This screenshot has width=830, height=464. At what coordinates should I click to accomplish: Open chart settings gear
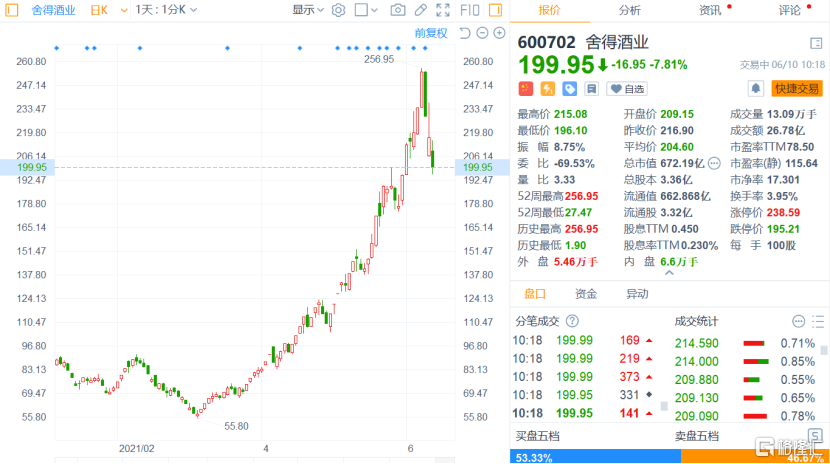coord(339,10)
